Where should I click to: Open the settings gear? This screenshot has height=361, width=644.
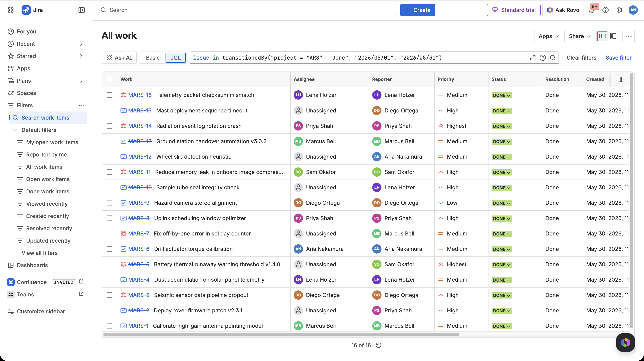(619, 10)
